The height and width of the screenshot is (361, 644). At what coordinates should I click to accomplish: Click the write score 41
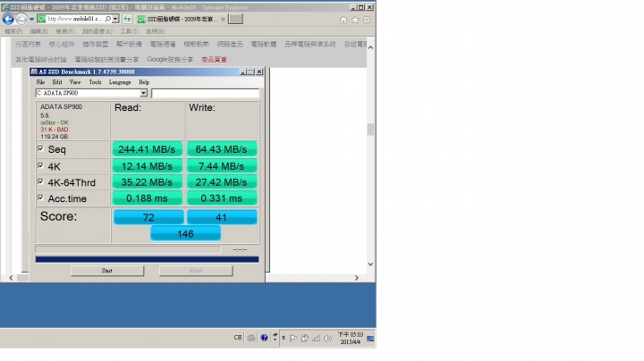pyautogui.click(x=222, y=217)
